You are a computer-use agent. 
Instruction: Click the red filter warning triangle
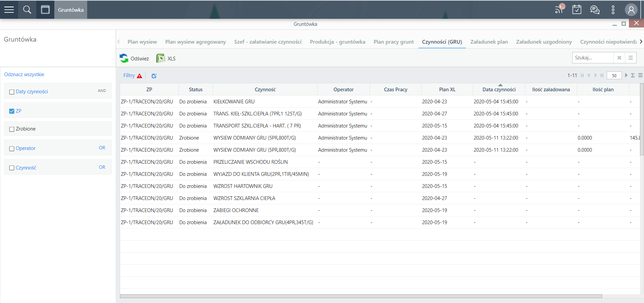pos(140,76)
